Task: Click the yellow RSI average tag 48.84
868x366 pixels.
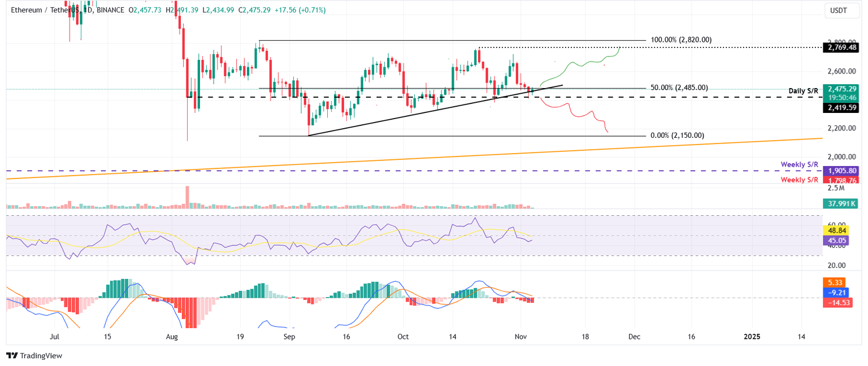Action: pyautogui.click(x=837, y=231)
